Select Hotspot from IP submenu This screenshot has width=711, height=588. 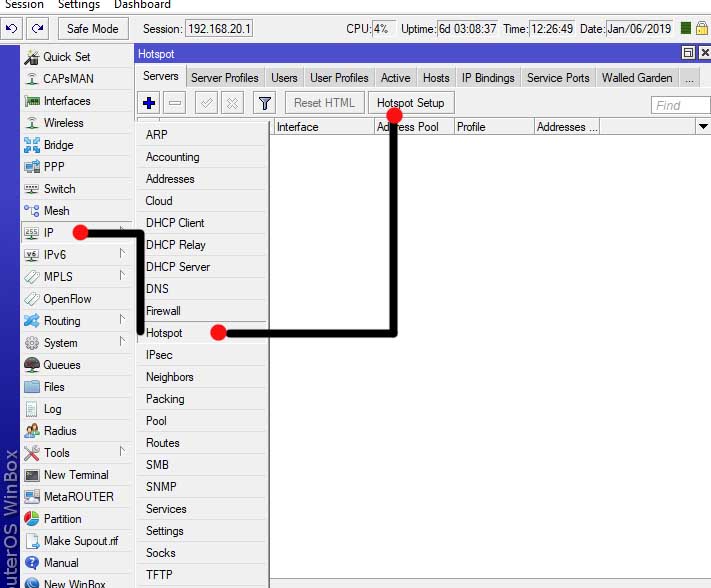(202, 333)
